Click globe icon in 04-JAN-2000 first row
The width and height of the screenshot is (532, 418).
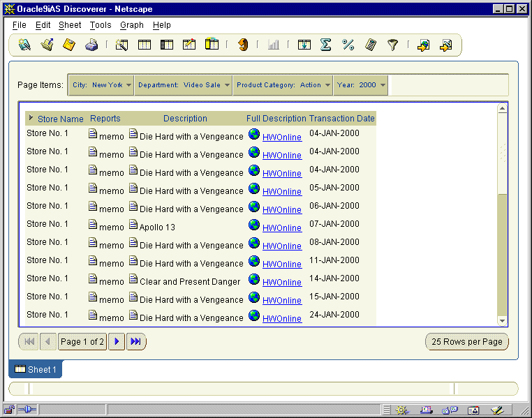(254, 134)
